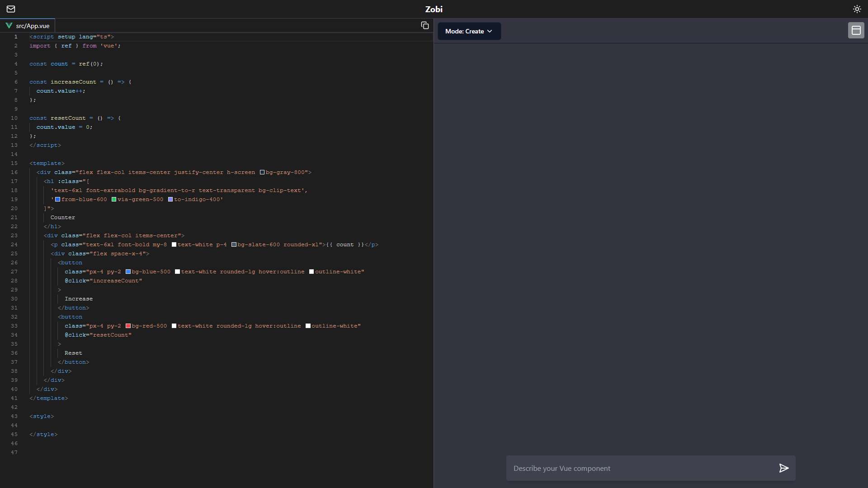Send the prompt with the arrow icon
This screenshot has height=488, width=868.
[783, 468]
